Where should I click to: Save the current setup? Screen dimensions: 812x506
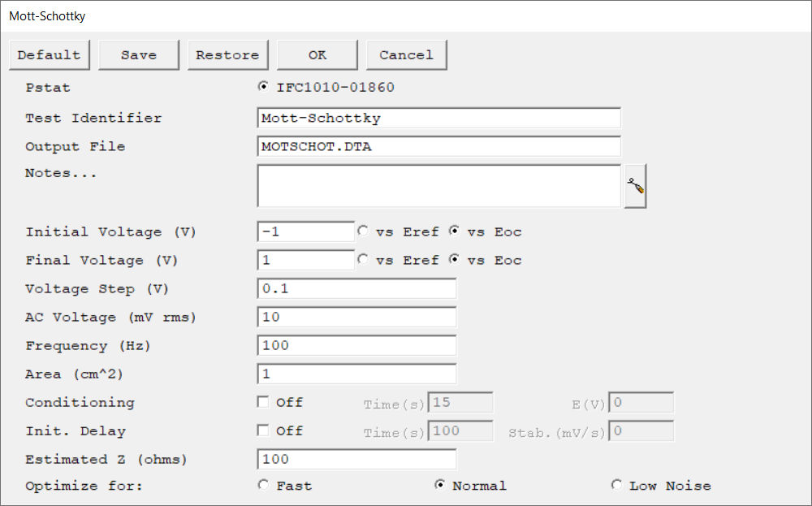139,55
